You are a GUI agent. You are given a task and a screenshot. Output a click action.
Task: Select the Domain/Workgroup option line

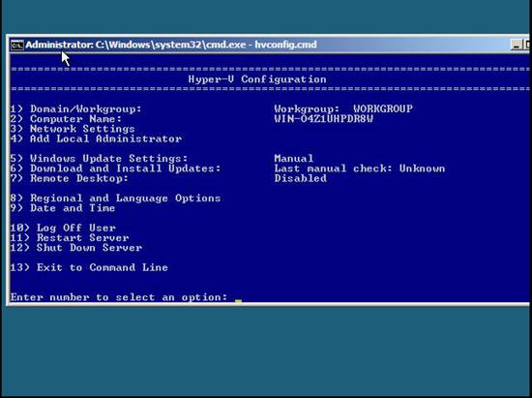coord(75,109)
